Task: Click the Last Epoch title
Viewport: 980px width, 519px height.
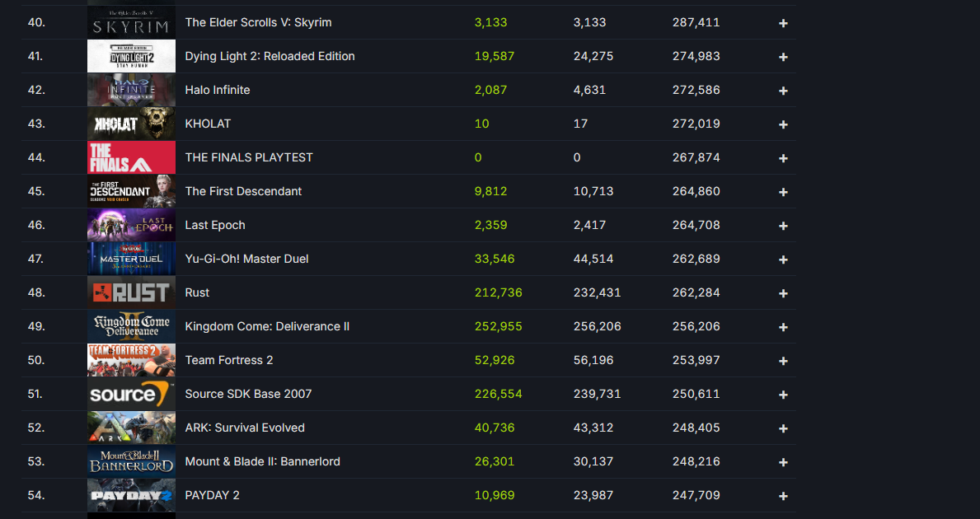Action: [215, 225]
